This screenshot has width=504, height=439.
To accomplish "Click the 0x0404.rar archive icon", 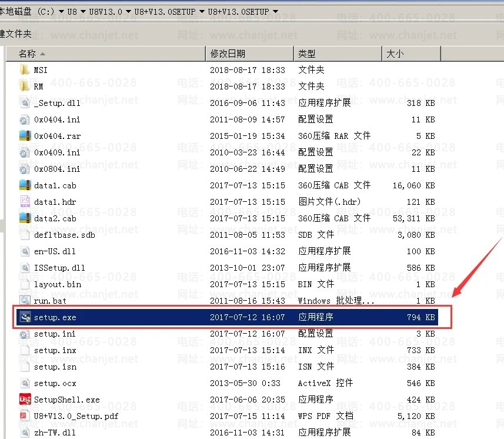I will click(25, 136).
